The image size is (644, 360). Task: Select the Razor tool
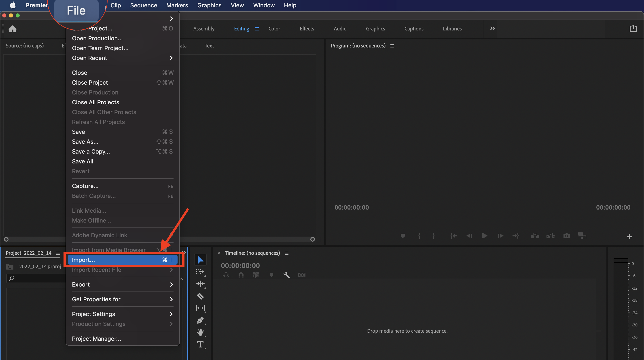[200, 296]
